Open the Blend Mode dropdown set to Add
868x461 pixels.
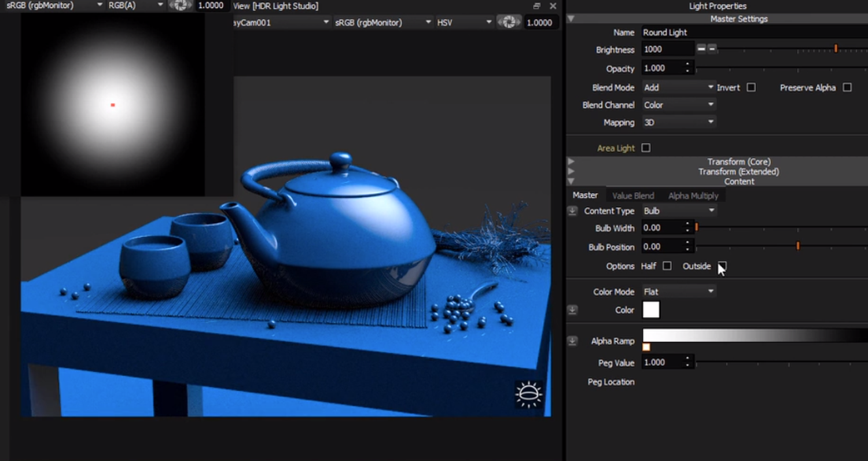pos(678,87)
